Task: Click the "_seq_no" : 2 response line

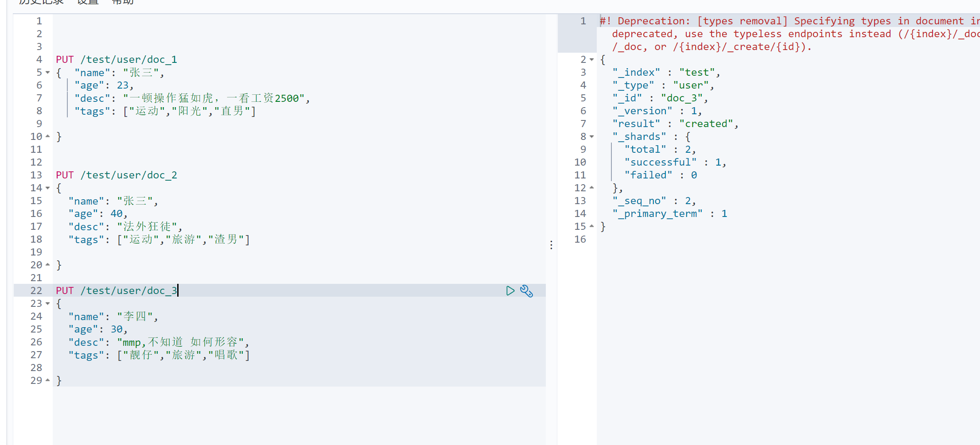Action: [x=654, y=201]
